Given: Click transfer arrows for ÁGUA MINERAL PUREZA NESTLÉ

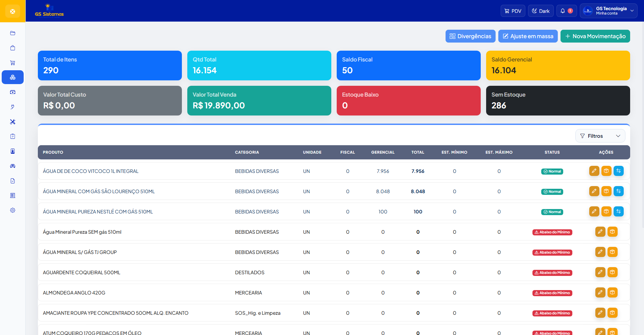Looking at the screenshot, I should tap(618, 211).
